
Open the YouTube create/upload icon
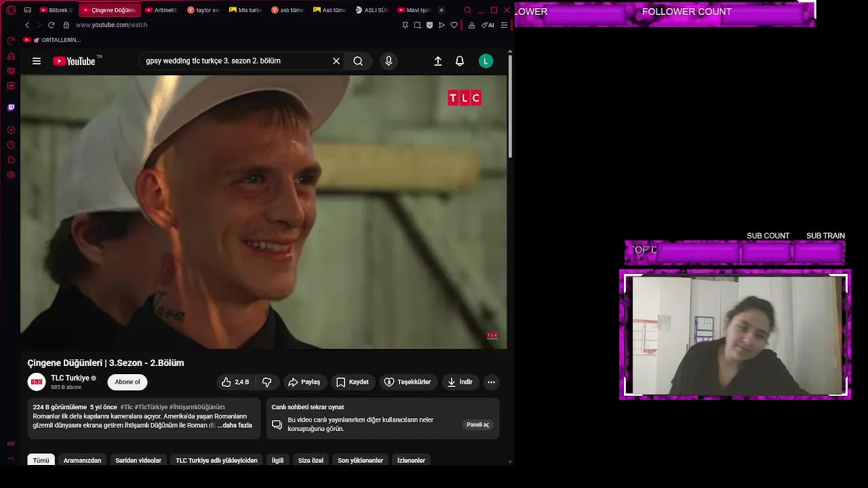coord(438,61)
